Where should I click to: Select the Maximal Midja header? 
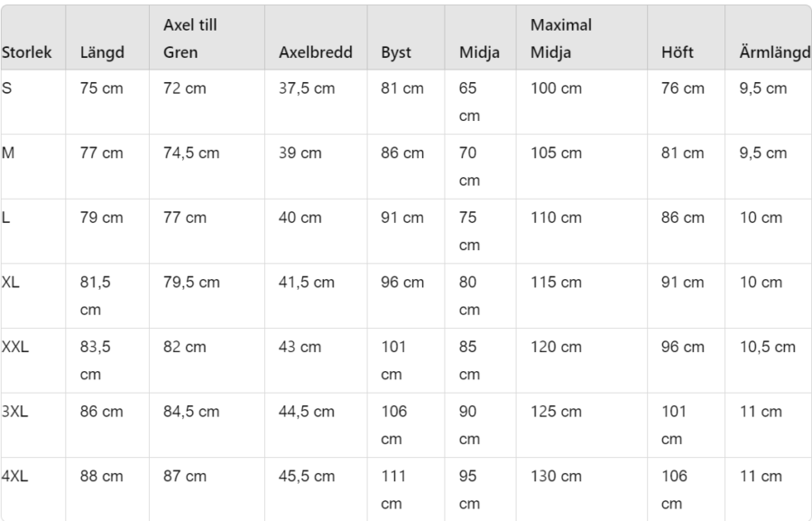point(561,38)
